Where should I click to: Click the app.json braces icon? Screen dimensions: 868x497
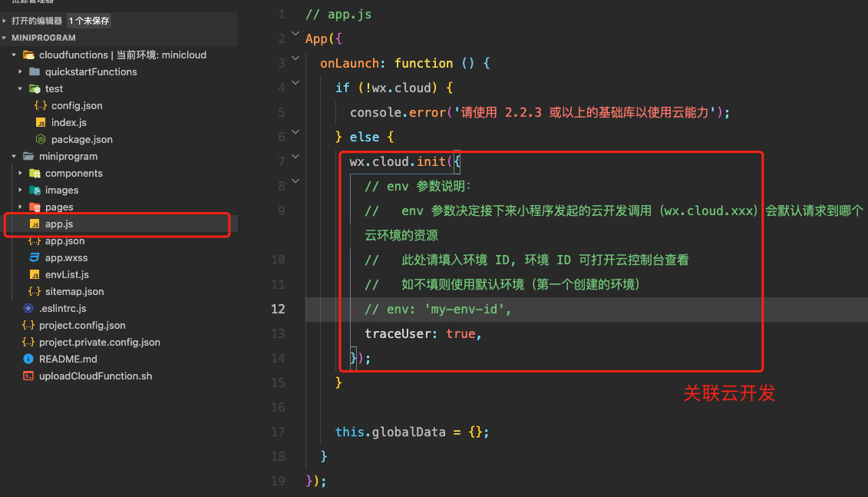(35, 241)
